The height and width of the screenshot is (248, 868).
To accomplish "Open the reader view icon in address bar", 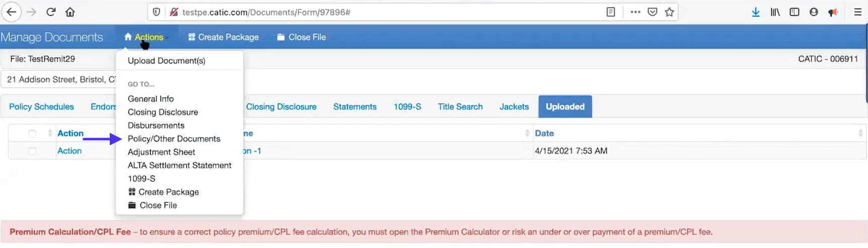I will pyautogui.click(x=611, y=12).
